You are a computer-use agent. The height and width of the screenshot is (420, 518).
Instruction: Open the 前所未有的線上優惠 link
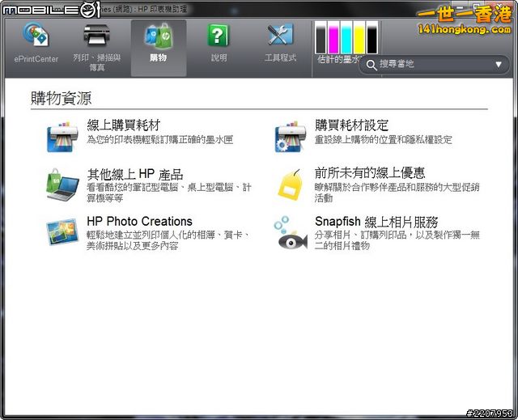[x=369, y=173]
